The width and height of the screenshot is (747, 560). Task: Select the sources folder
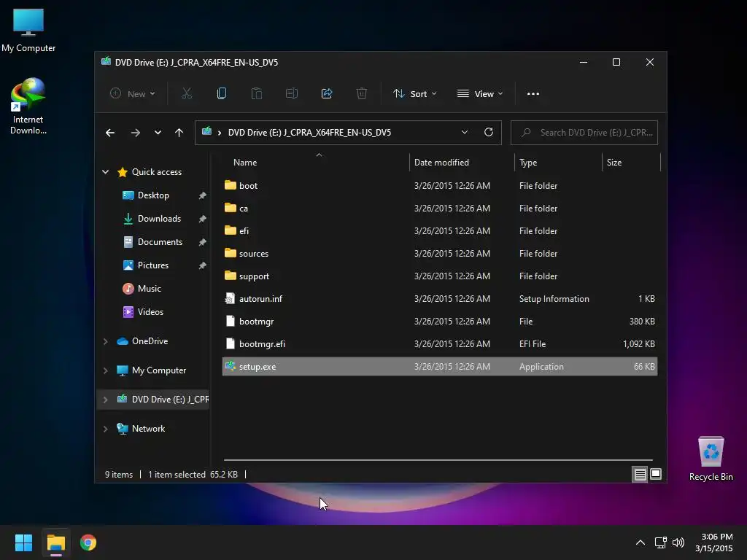440,253
